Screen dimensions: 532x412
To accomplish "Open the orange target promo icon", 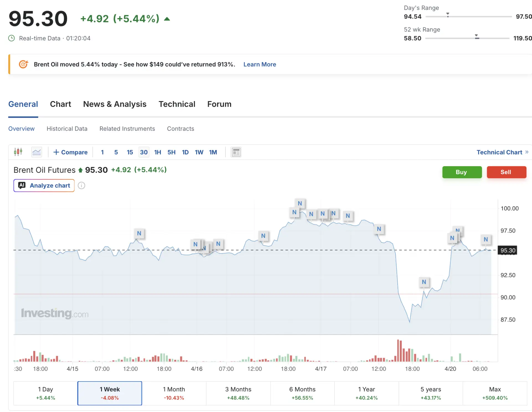I will pyautogui.click(x=24, y=64).
